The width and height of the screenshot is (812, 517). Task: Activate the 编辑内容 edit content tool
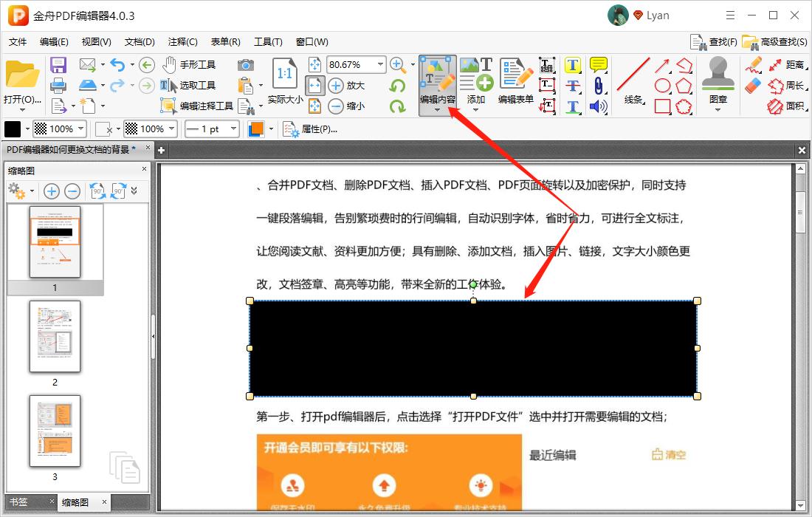pyautogui.click(x=436, y=83)
